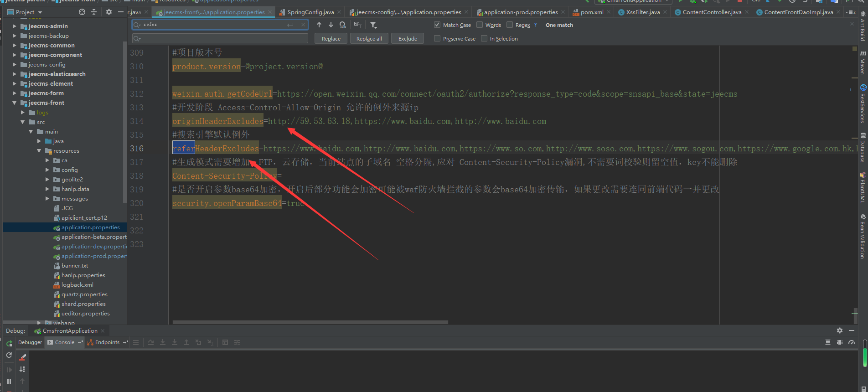This screenshot has width=868, height=392.
Task: Click the search filter funnel icon
Action: pyautogui.click(x=373, y=25)
